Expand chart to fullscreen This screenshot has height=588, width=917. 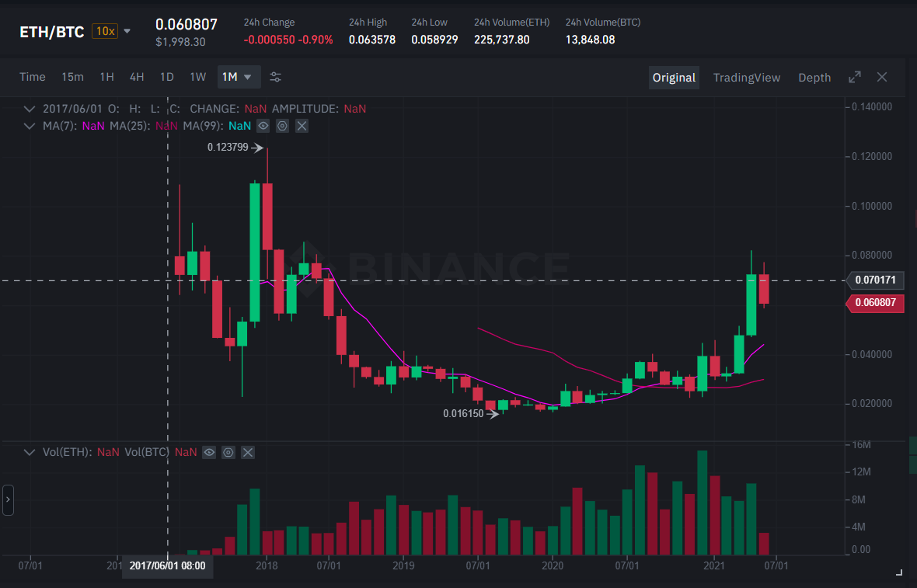tap(855, 77)
